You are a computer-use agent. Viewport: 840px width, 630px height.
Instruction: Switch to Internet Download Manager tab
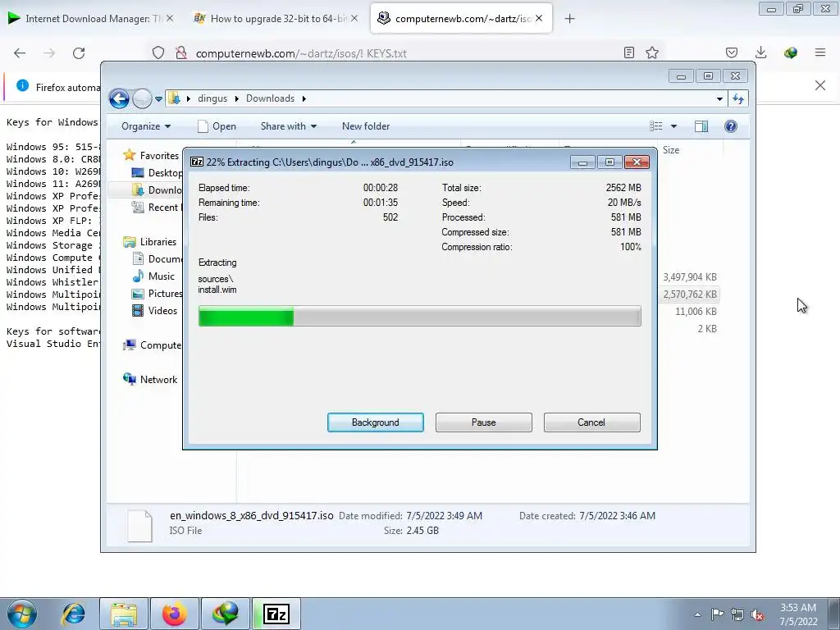(91, 18)
